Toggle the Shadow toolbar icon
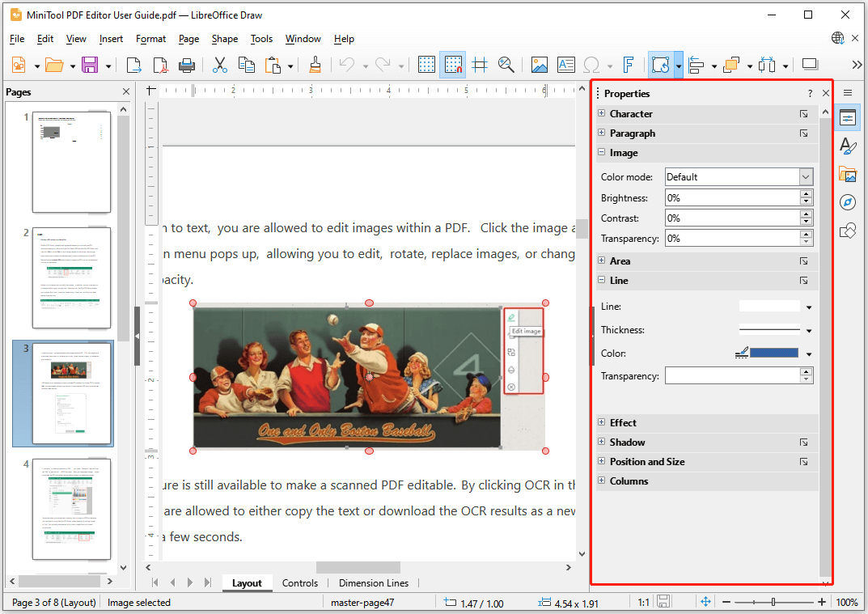The height and width of the screenshot is (614, 868). tap(810, 65)
